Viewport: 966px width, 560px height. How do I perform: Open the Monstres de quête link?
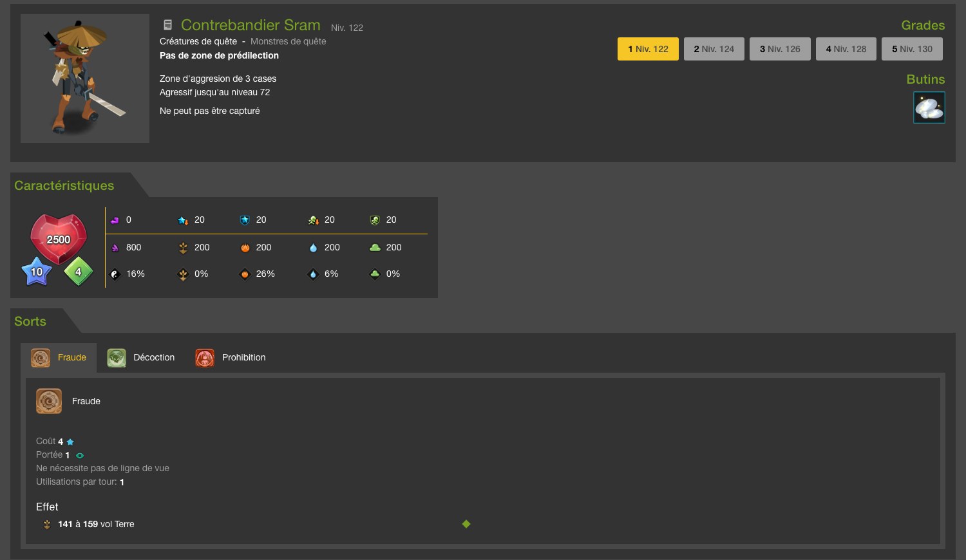tap(288, 41)
